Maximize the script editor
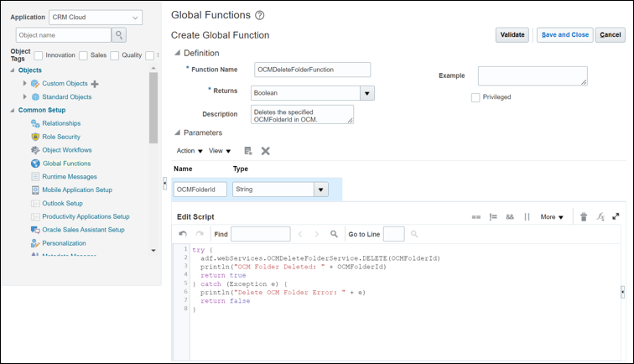The height and width of the screenshot is (364, 634). point(616,216)
